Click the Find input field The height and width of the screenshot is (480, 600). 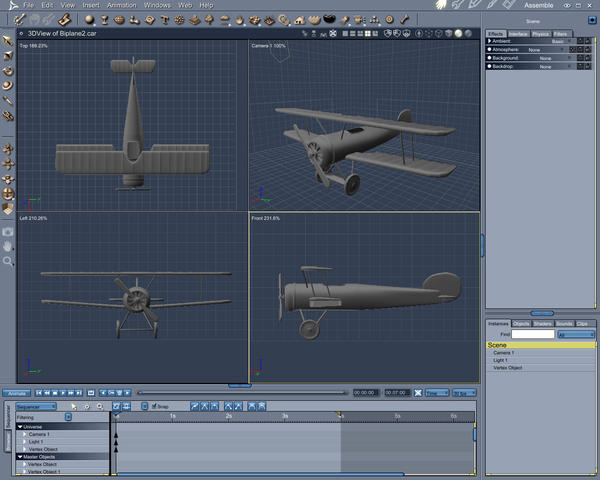point(533,334)
